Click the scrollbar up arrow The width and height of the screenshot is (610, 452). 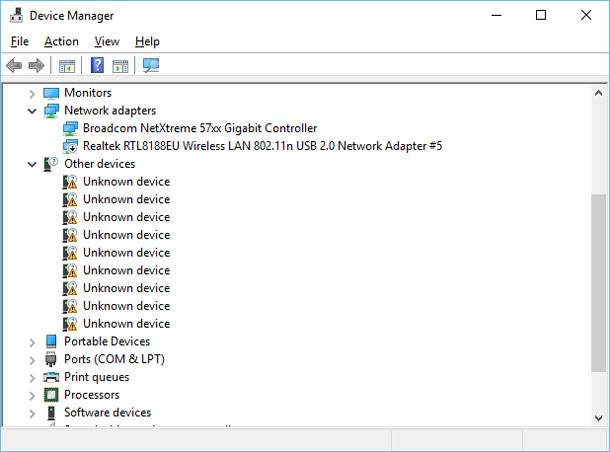pos(599,93)
